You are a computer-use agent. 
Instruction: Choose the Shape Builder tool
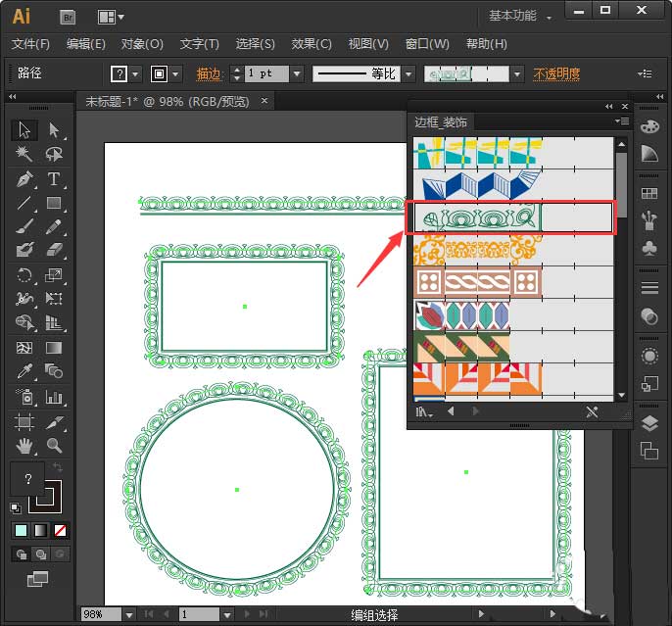[24, 321]
